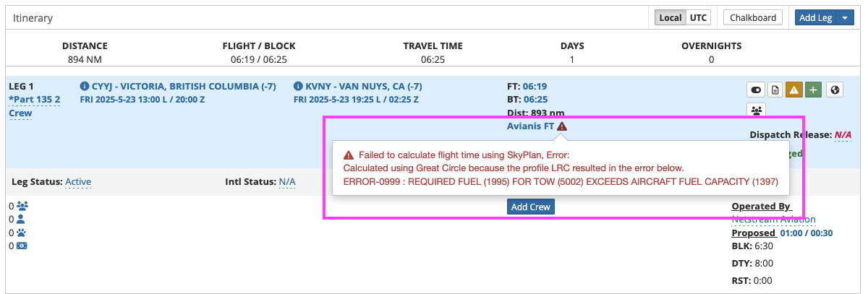868x294 pixels.
Task: Click the green plus button on Leg 1
Action: coord(814,90)
